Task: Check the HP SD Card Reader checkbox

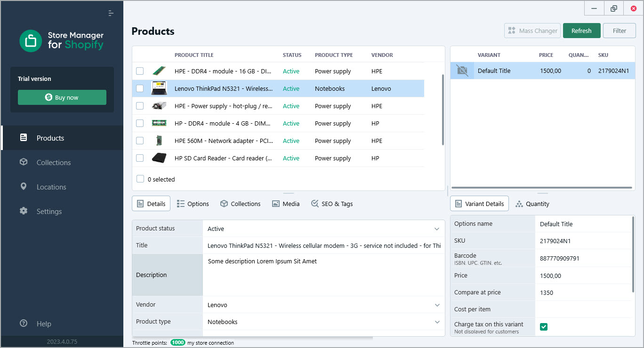Action: pyautogui.click(x=140, y=158)
